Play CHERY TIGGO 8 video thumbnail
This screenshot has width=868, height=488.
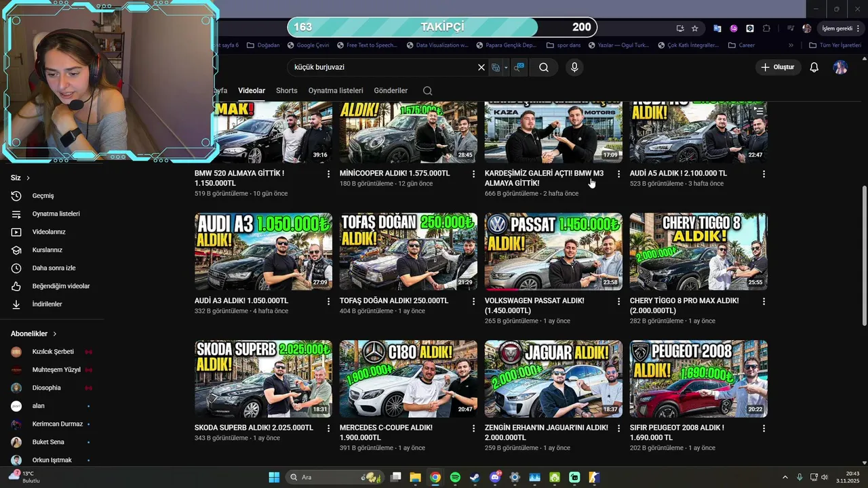pyautogui.click(x=698, y=251)
